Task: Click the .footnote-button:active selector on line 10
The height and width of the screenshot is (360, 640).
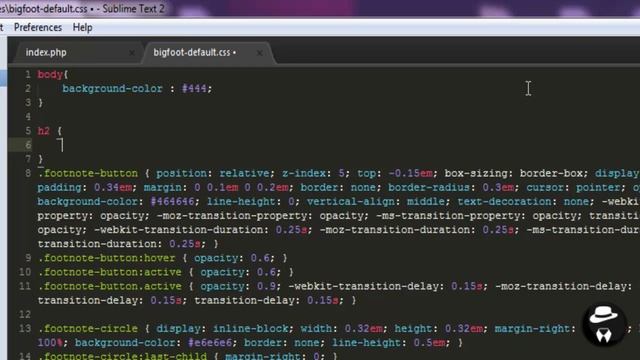Action: [110, 272]
